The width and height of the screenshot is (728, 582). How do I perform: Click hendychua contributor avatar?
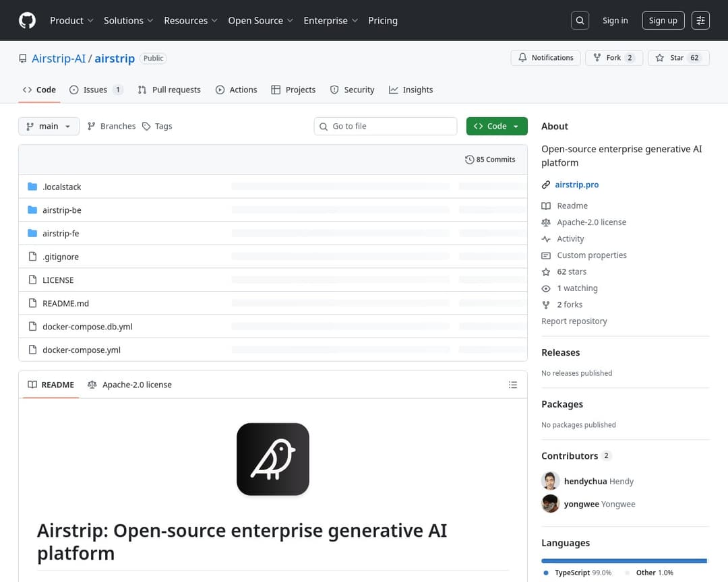coord(551,481)
